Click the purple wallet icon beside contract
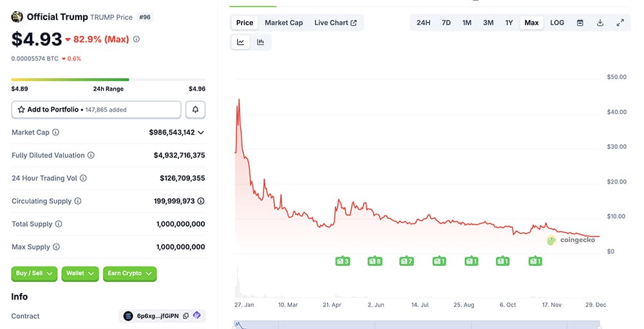644x329 pixels. [x=197, y=315]
